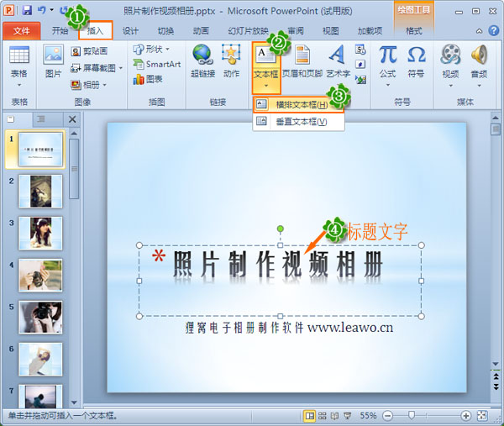Choose Vertical Text Box (垂直文本框)
The width and height of the screenshot is (504, 426).
(x=298, y=122)
